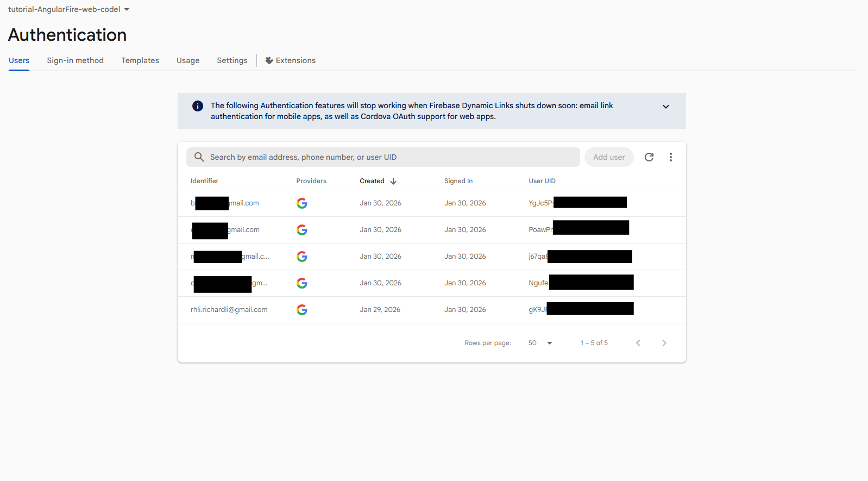Open the project selector dropdown

(x=68, y=9)
